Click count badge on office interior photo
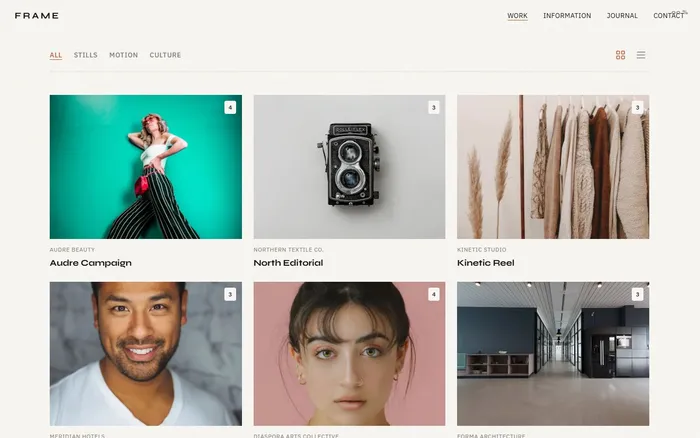 point(637,294)
